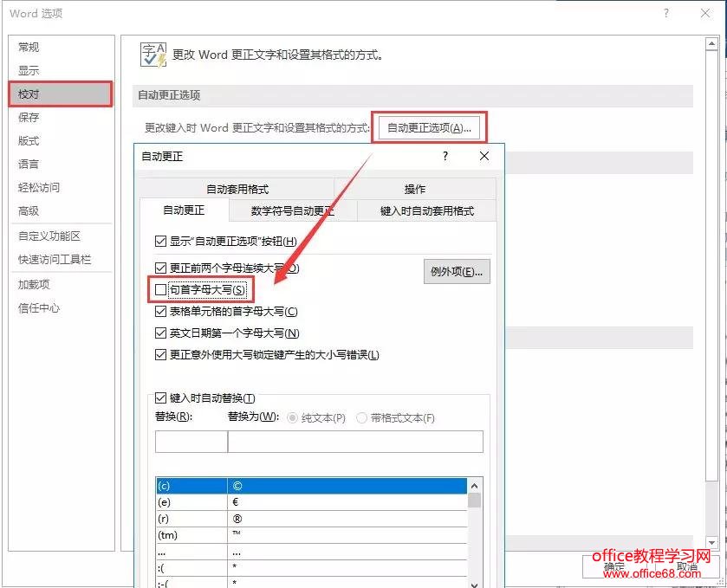
Task: Select the ... ellipsis replacement row
Action: [312, 552]
